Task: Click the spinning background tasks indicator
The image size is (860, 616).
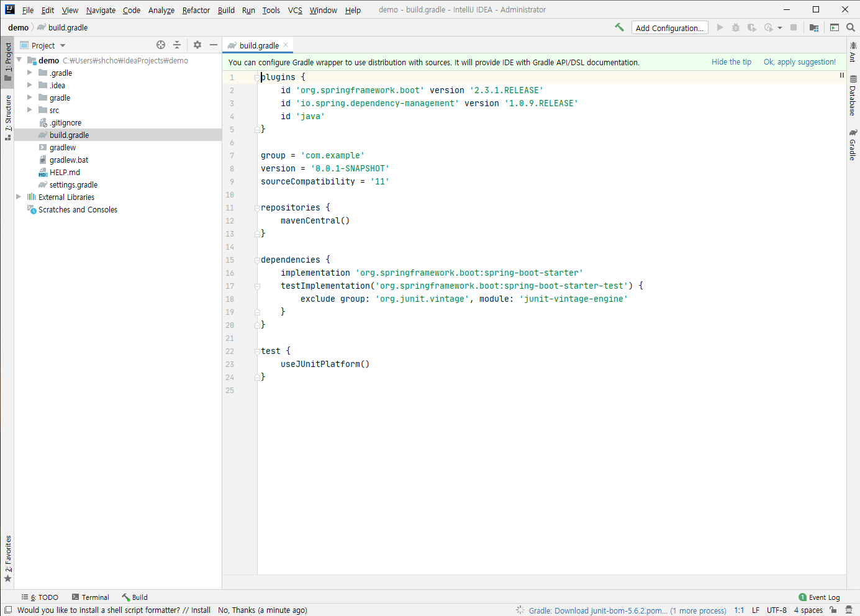Action: (520, 610)
